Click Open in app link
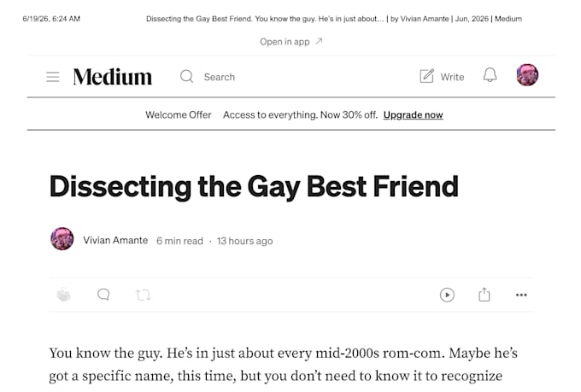The image size is (581, 392). tap(285, 42)
